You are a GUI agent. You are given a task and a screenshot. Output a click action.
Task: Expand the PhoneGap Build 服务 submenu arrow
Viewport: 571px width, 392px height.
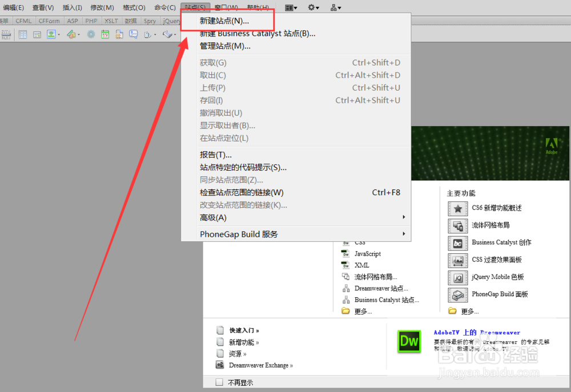[x=404, y=234]
